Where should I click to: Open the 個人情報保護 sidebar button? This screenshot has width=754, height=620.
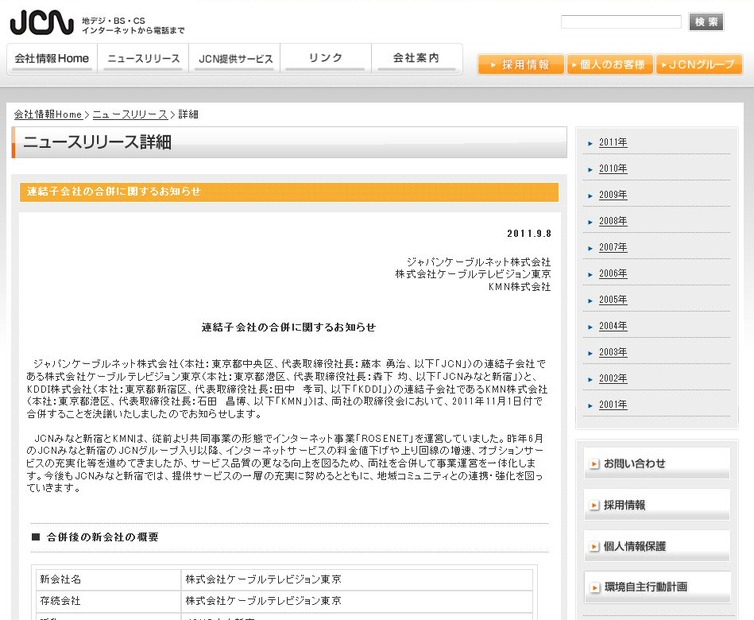(657, 546)
